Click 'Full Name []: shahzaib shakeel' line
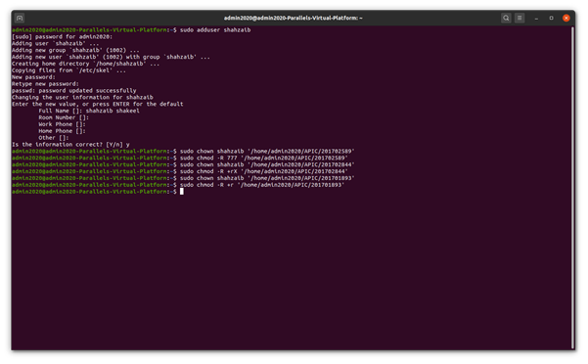The height and width of the screenshot is (364, 588). pyautogui.click(x=89, y=111)
